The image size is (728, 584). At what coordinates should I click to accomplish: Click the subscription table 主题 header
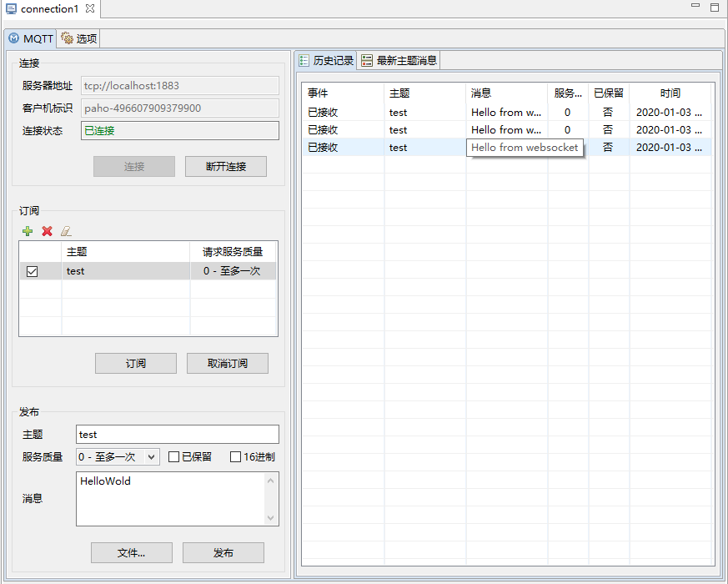[125, 252]
